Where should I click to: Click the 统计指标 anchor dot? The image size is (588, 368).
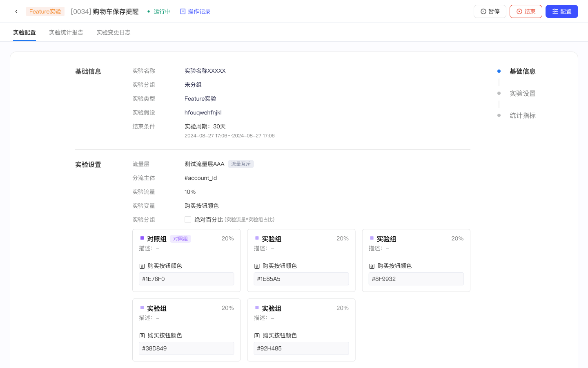click(499, 115)
